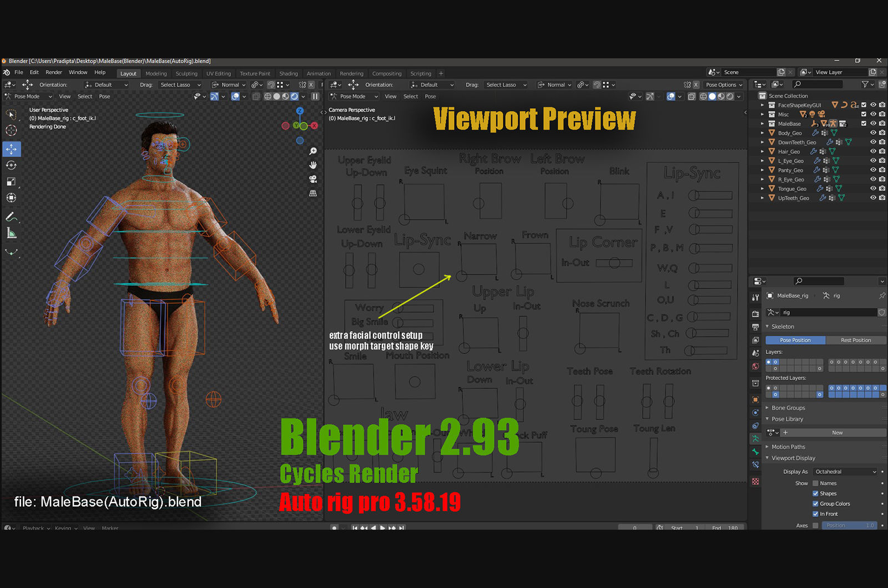The height and width of the screenshot is (588, 888).
Task: Select wireframe shading in left viewport header
Action: [268, 97]
